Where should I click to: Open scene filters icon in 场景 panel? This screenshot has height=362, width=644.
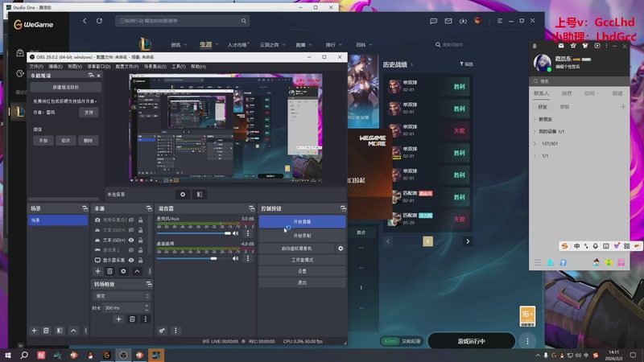tap(60, 331)
